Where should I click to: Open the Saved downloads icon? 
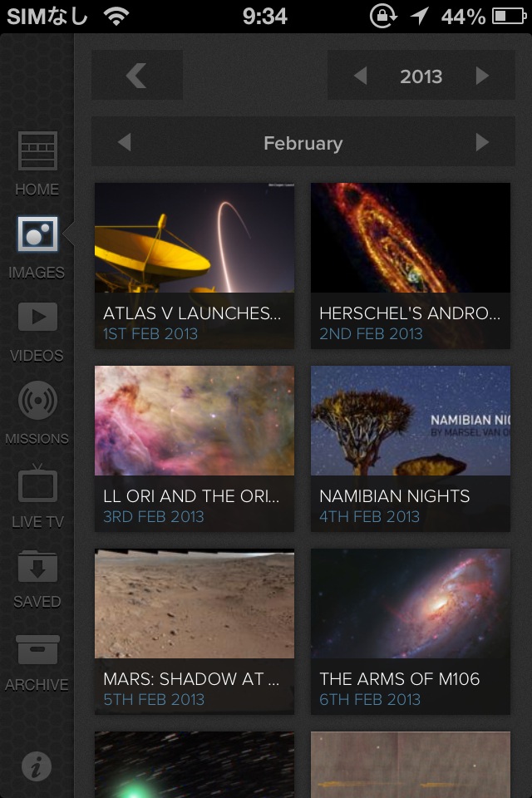[x=37, y=566]
